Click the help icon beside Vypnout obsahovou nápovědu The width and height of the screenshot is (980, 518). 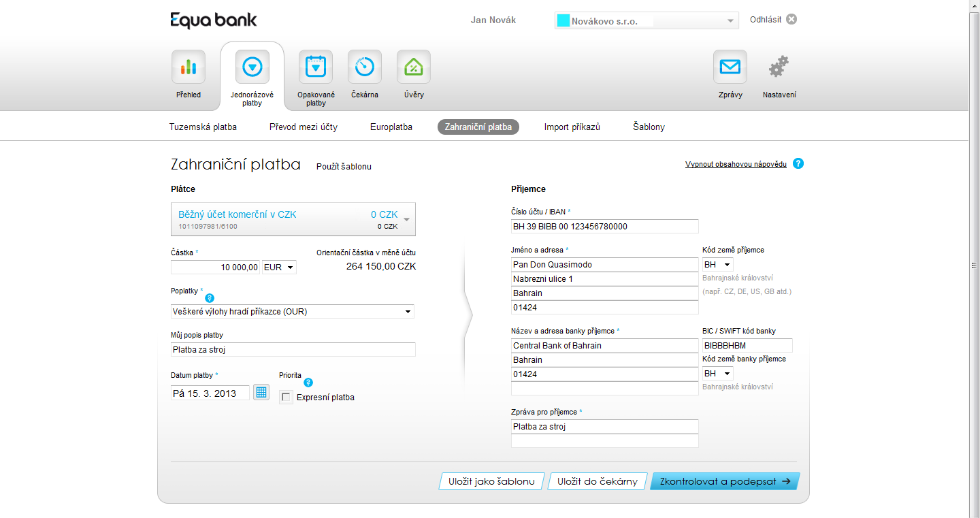pyautogui.click(x=798, y=163)
